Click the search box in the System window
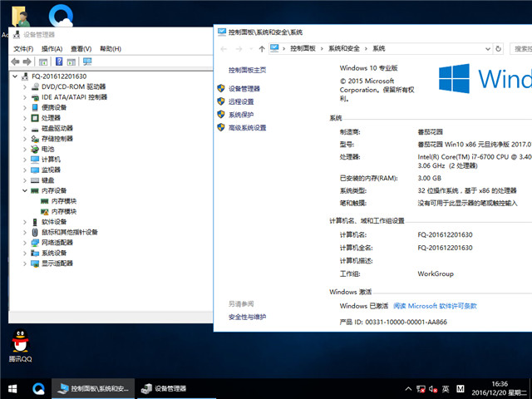The image size is (532, 399). (x=521, y=49)
